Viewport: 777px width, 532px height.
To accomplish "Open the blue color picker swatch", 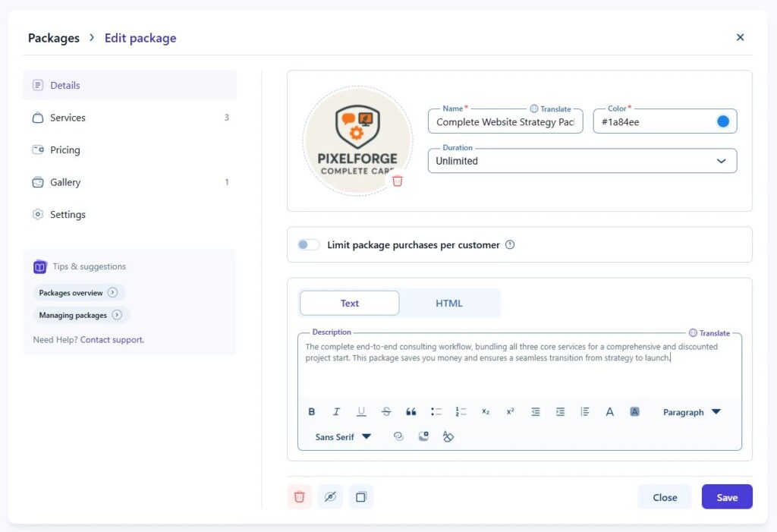I will [x=722, y=121].
